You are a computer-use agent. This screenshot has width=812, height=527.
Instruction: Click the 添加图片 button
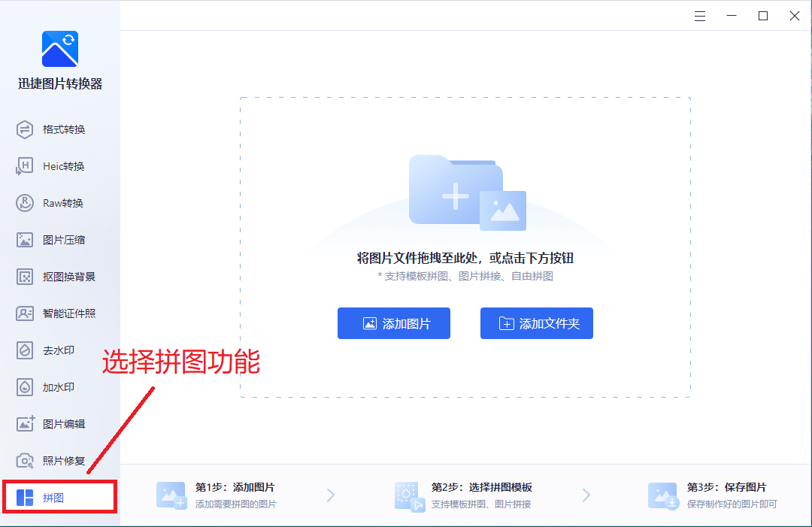tap(394, 323)
